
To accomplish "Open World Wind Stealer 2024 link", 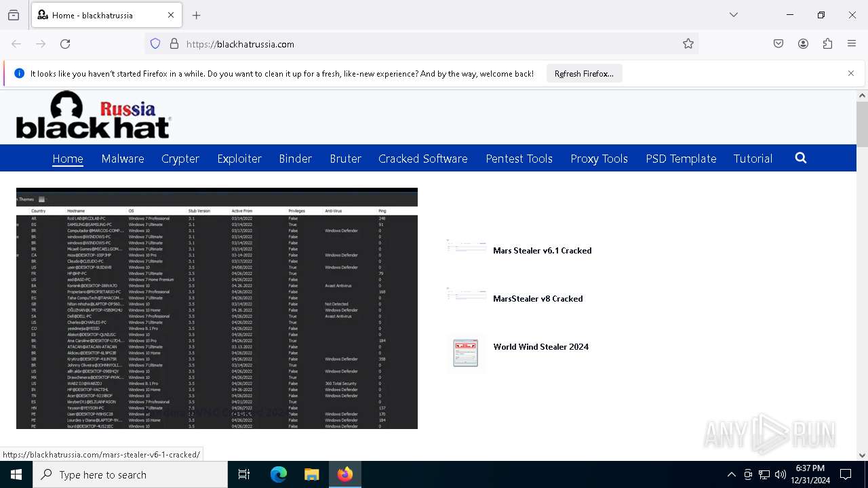I will [x=541, y=347].
